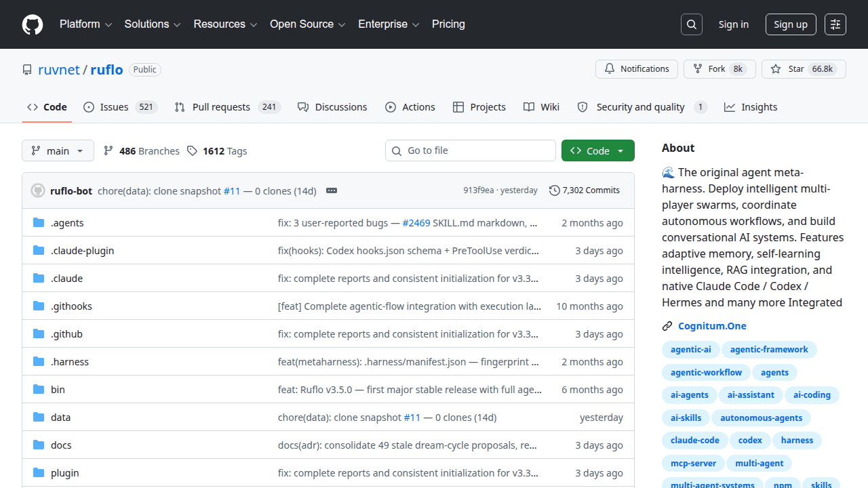Click the bell Notifications button

coord(637,69)
